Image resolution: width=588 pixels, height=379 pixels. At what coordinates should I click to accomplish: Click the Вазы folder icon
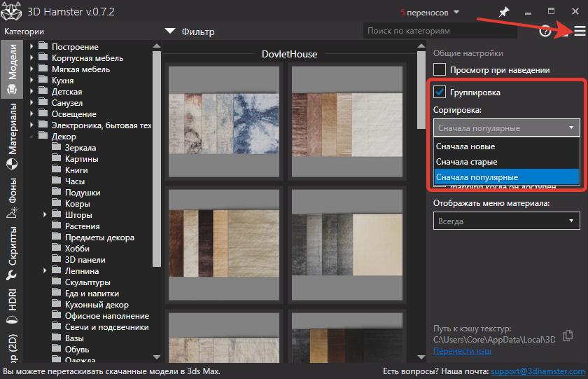click(x=56, y=338)
